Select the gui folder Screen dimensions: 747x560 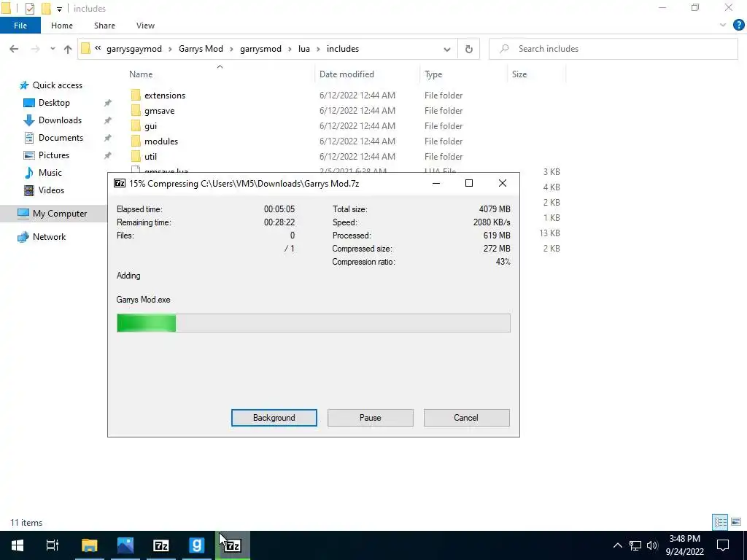150,125
